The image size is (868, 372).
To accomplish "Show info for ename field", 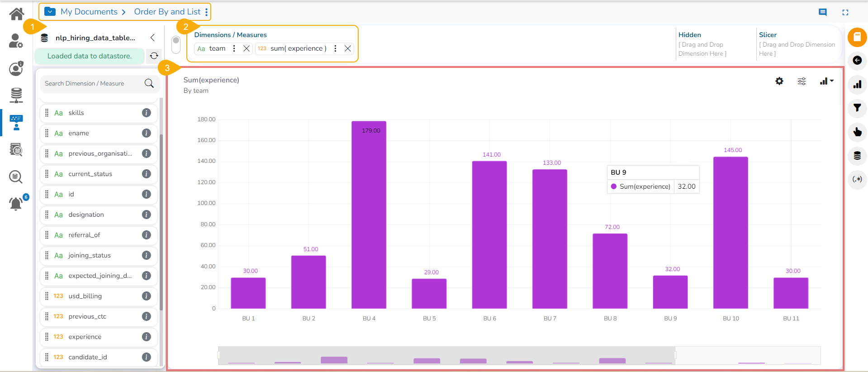I will coord(147,133).
